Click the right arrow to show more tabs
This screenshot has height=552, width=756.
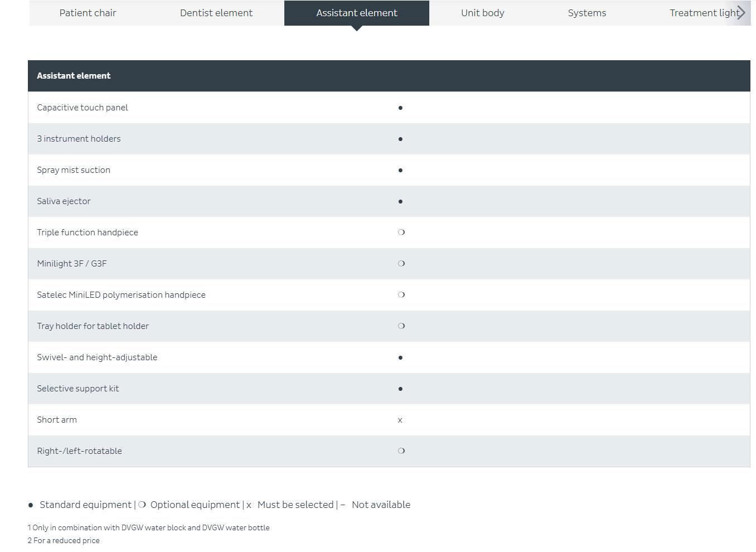741,13
